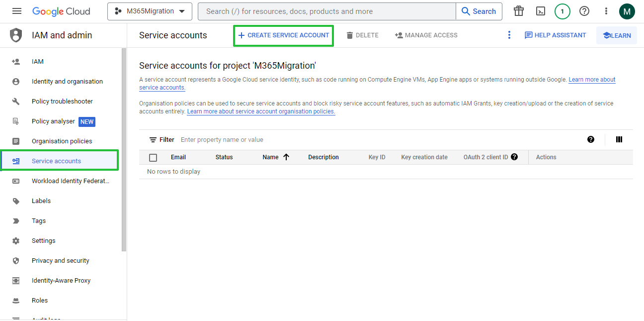Click the Filter icon in table toolbar
The width and height of the screenshot is (644, 321).
153,140
